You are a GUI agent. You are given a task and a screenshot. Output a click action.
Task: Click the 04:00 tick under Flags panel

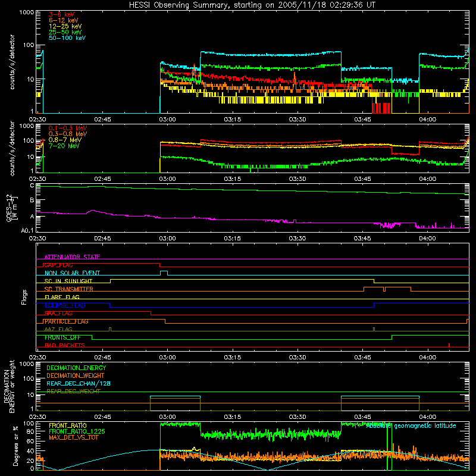pyautogui.click(x=427, y=358)
